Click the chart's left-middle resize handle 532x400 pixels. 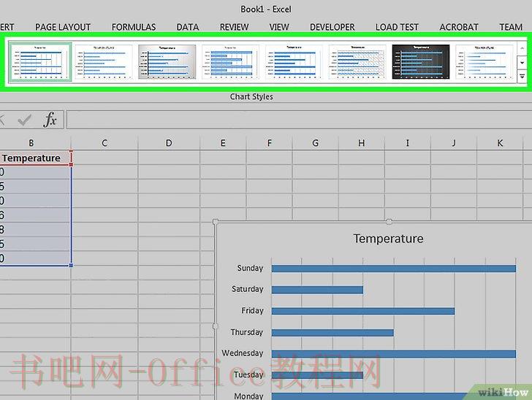pyautogui.click(x=215, y=326)
